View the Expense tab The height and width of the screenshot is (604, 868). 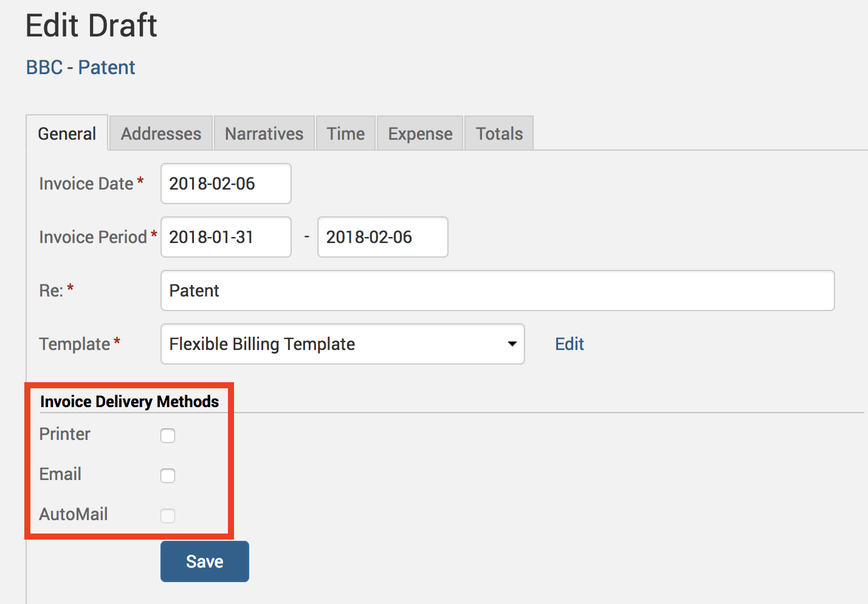pos(419,133)
